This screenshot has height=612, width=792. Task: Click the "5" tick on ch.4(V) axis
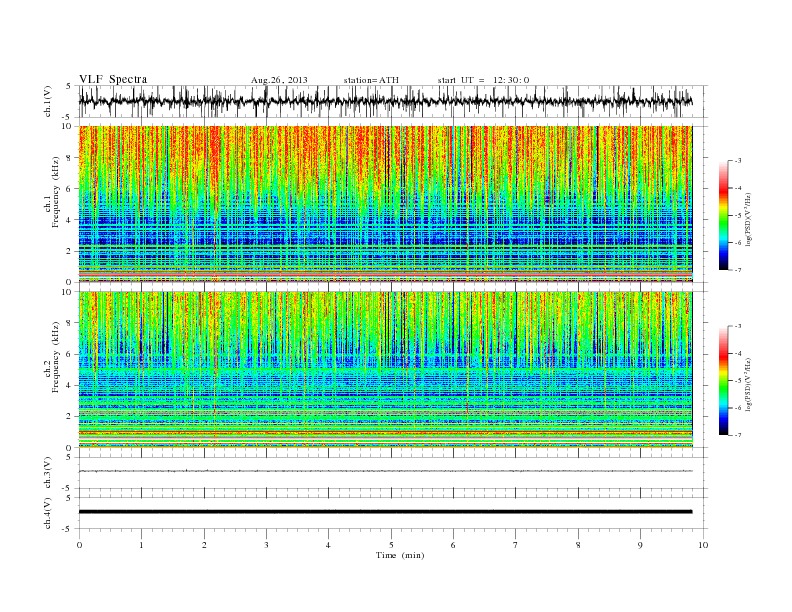coord(69,497)
